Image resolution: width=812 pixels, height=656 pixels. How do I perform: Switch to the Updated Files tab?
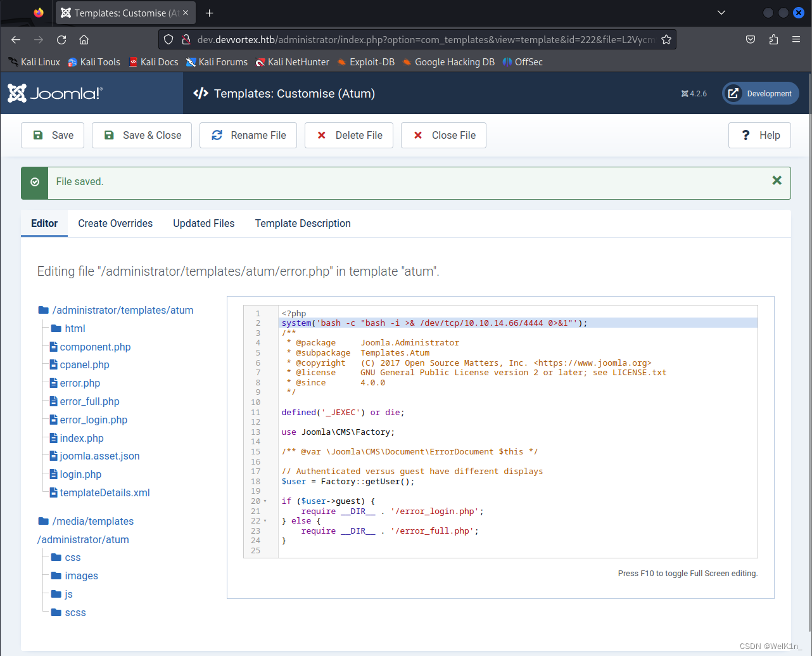[x=204, y=223]
